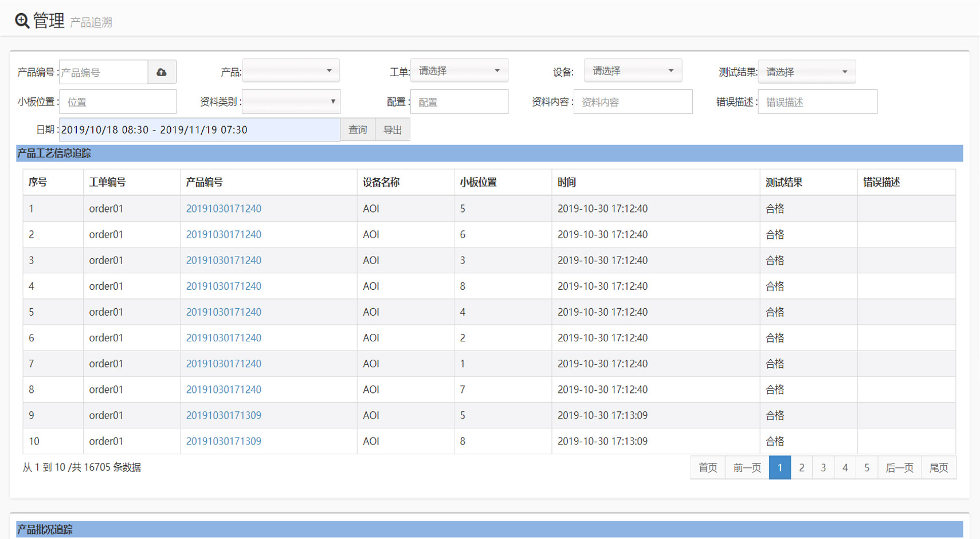Expand the 工单 请选择 dropdown
The height and width of the screenshot is (539, 980).
[458, 71]
